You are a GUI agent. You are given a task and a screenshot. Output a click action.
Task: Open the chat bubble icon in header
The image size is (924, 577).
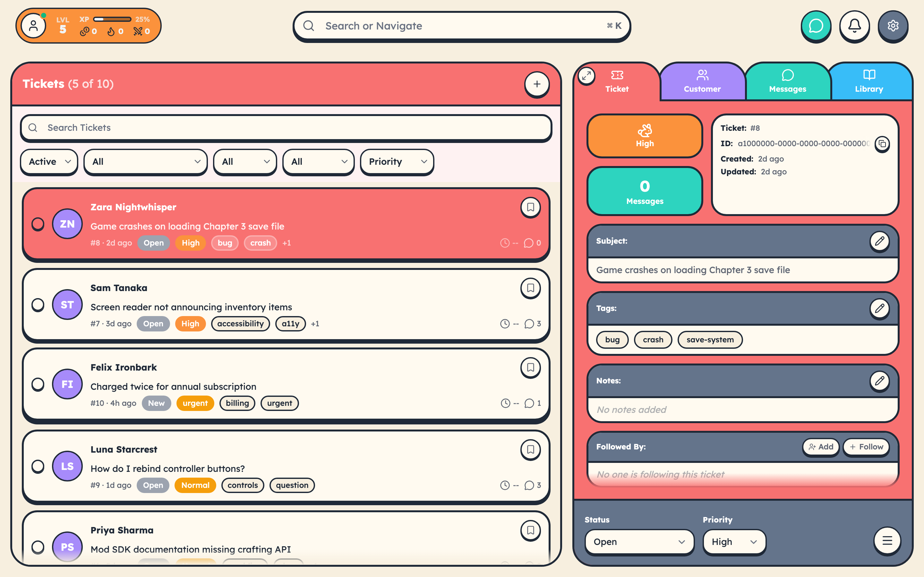(x=816, y=26)
